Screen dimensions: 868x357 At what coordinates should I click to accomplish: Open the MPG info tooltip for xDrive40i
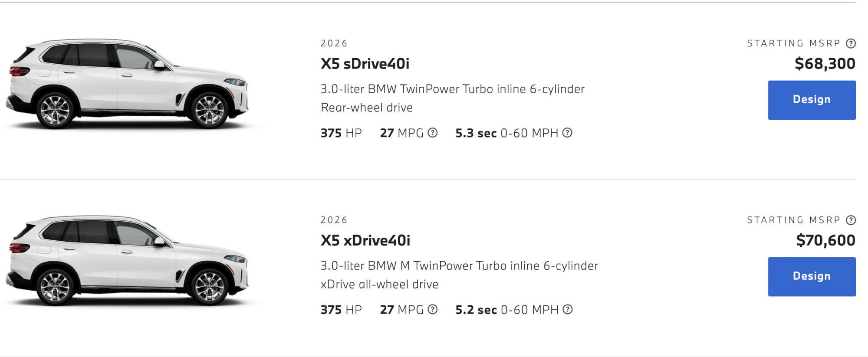432,309
